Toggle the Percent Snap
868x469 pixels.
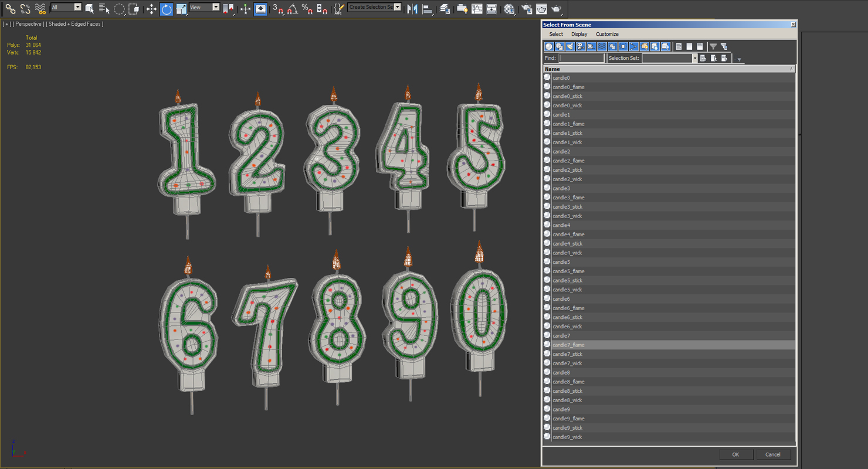coord(307,8)
